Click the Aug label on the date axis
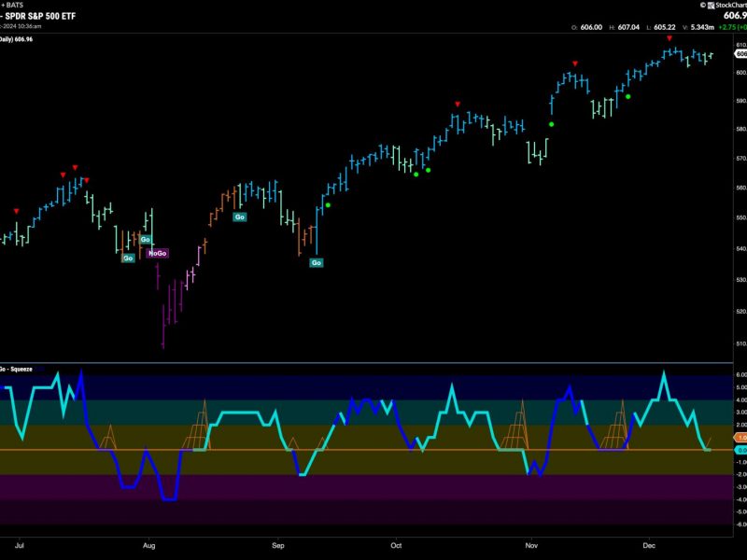Viewport: 747px width, 560px height. (x=149, y=545)
